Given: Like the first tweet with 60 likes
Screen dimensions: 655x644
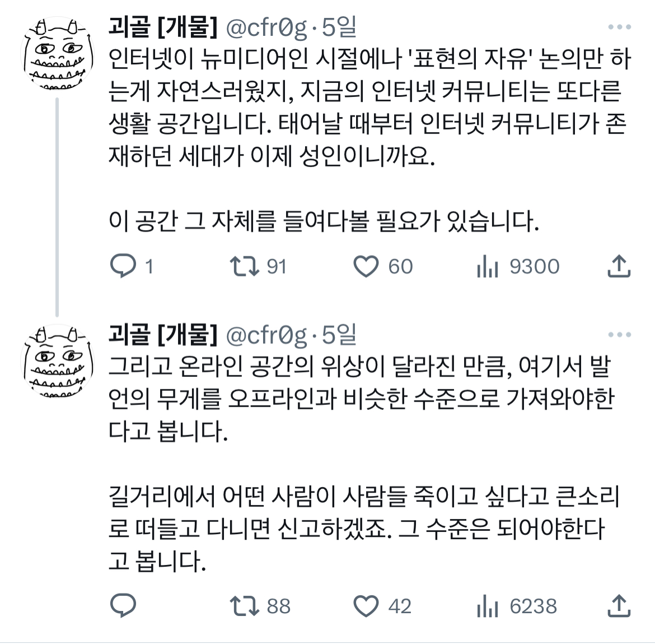Looking at the screenshot, I should [x=366, y=267].
